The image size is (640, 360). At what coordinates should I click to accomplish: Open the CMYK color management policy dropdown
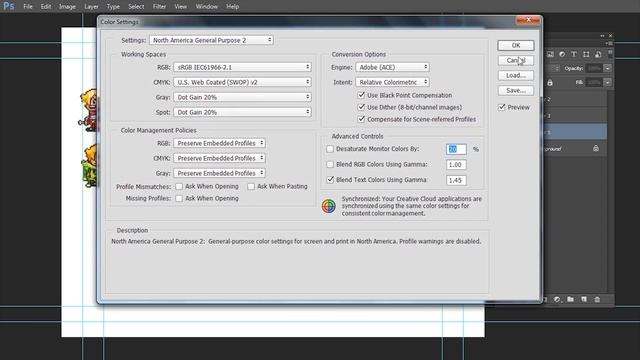click(219, 158)
